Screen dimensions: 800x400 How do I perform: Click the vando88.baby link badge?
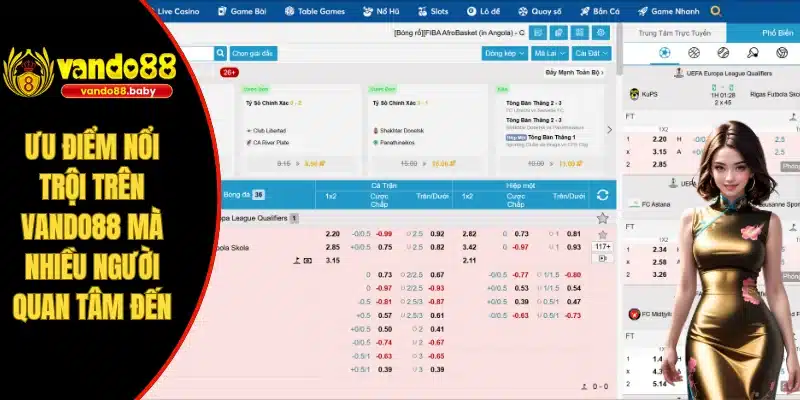(116, 91)
